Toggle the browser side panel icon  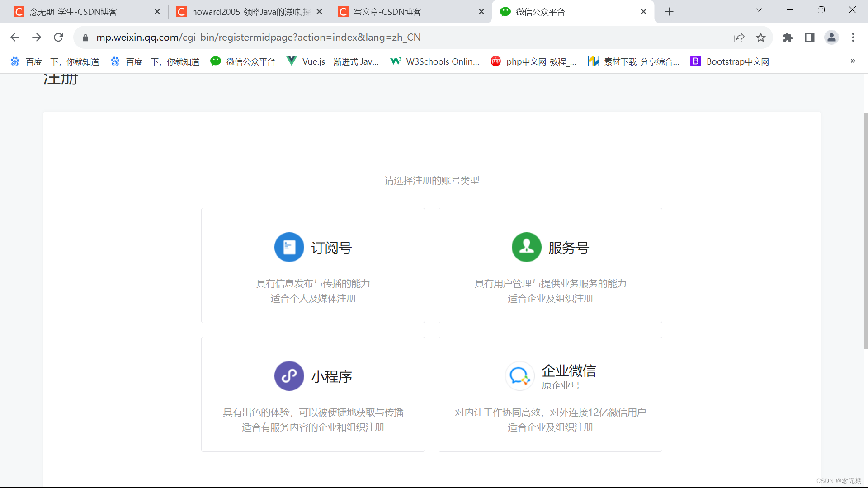pos(810,38)
